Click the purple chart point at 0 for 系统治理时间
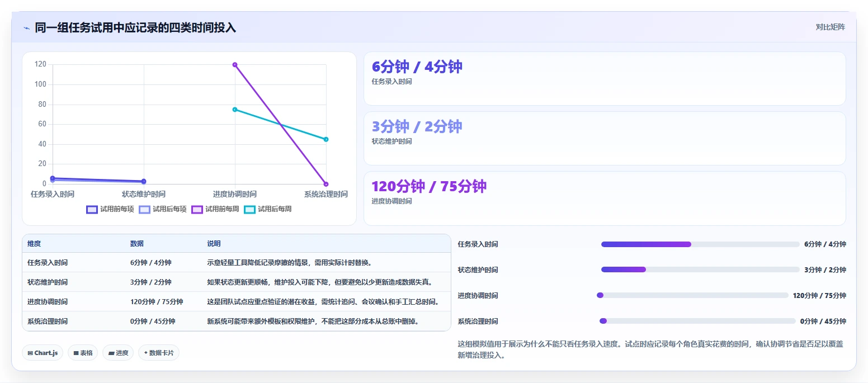This screenshot has width=868, height=383. [326, 184]
